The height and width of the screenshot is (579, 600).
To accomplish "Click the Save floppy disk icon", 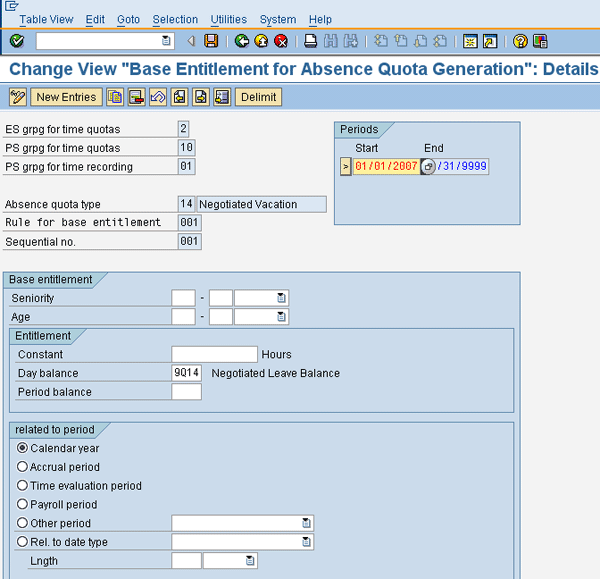I will click(x=211, y=41).
